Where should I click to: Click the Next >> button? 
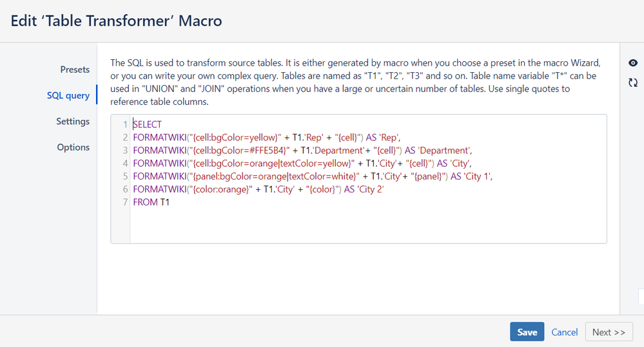(609, 332)
